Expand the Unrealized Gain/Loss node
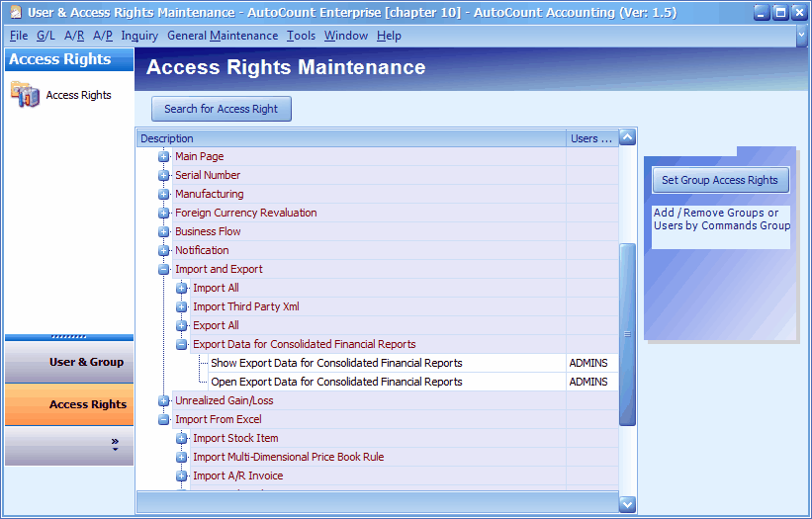812x519 pixels. coord(163,400)
